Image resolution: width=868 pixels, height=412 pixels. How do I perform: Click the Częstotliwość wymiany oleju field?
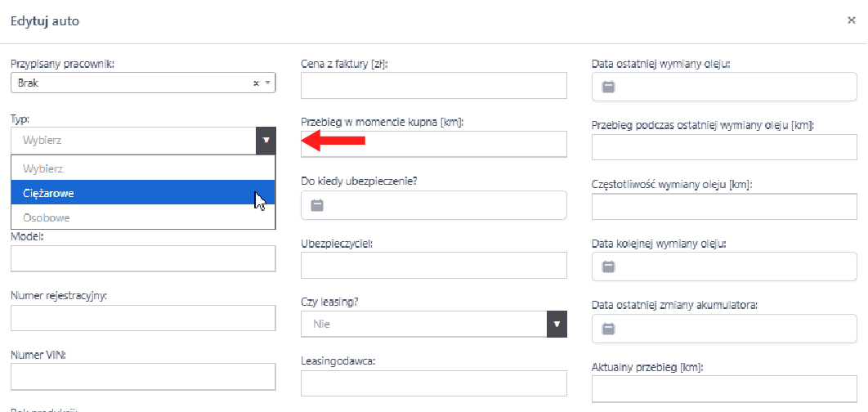click(723, 207)
